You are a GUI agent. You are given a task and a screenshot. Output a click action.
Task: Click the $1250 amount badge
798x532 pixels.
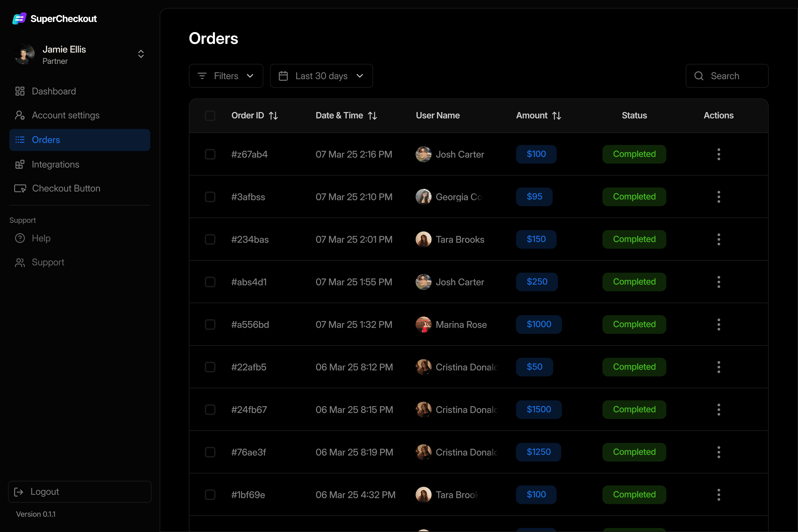pyautogui.click(x=538, y=452)
